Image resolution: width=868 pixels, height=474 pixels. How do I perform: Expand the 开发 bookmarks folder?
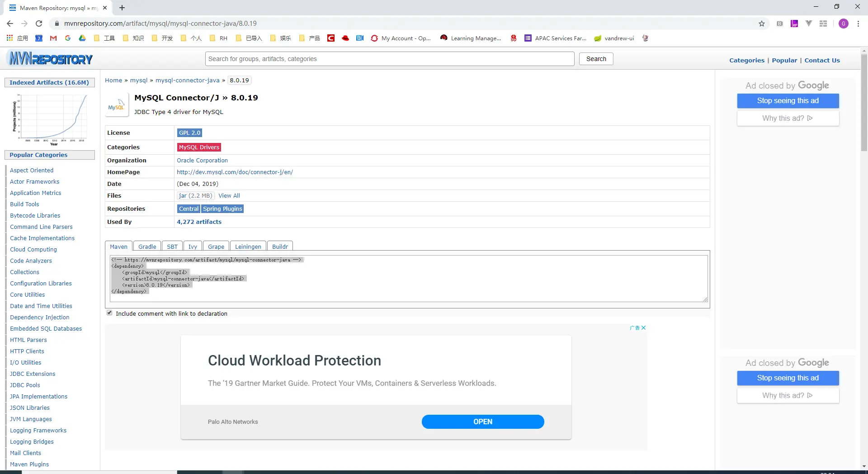(162, 38)
